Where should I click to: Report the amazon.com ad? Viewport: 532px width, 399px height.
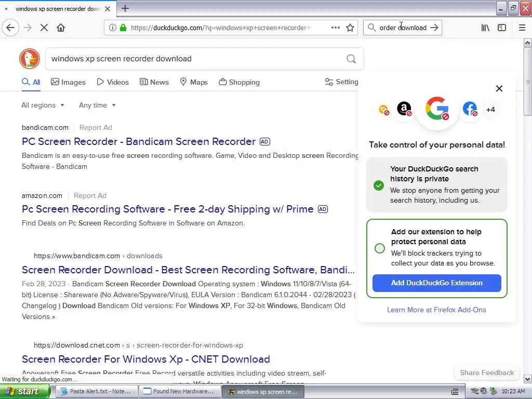[90, 195]
